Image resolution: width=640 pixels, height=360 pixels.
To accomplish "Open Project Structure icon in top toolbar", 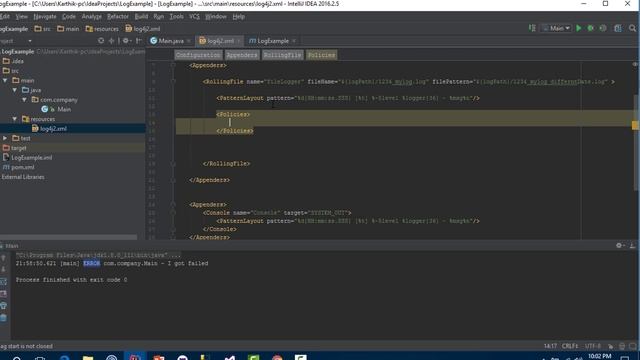I will pyautogui.click(x=618, y=28).
